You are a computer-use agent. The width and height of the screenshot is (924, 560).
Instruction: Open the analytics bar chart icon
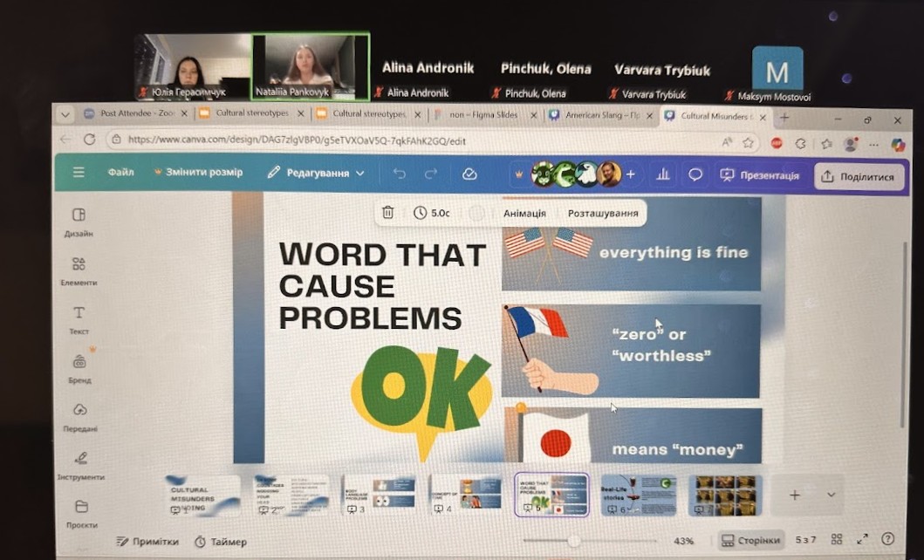[x=663, y=174]
